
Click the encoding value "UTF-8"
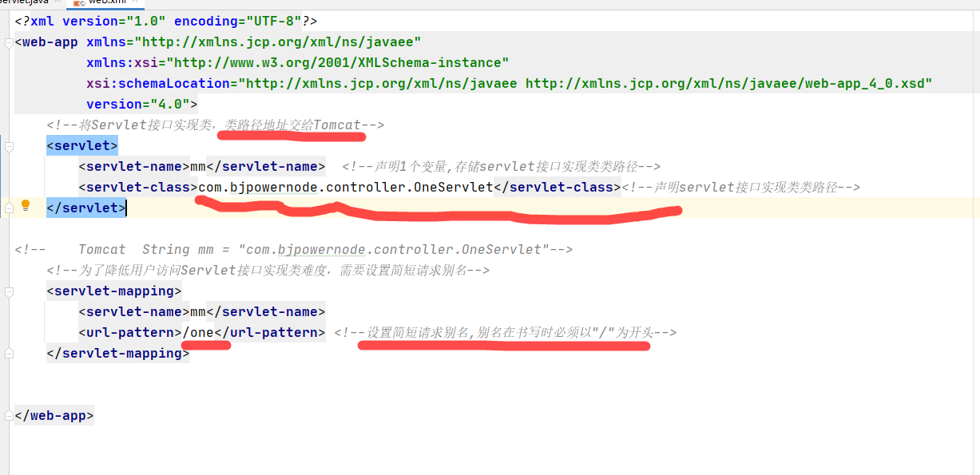273,21
